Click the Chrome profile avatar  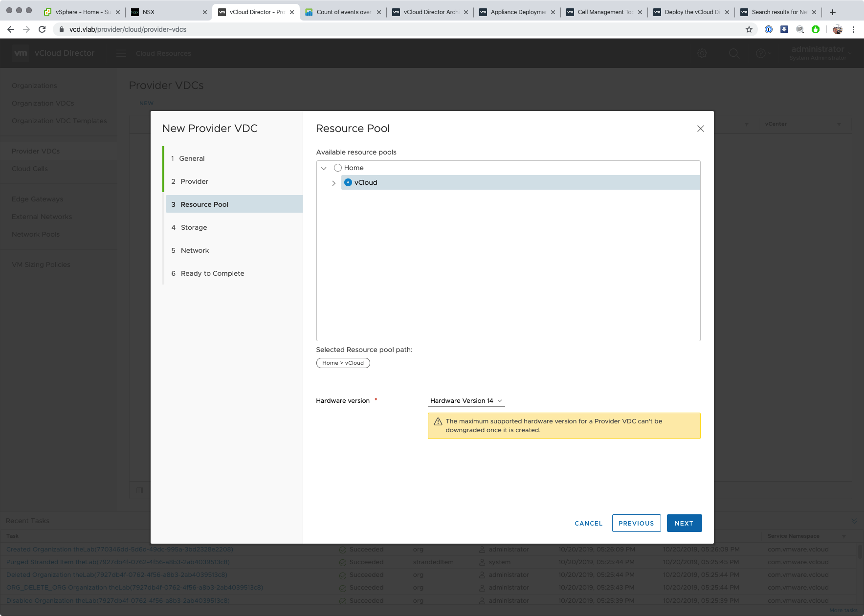pyautogui.click(x=838, y=29)
